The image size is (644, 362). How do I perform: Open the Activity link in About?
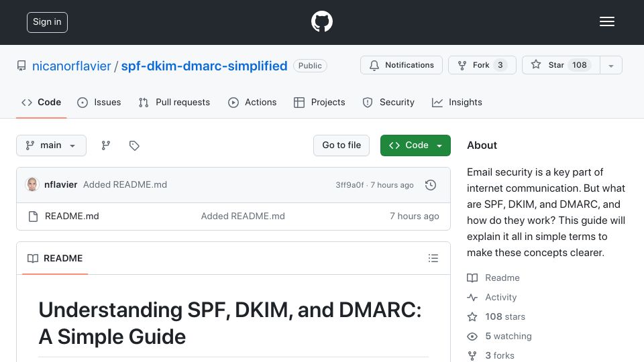pyautogui.click(x=492, y=297)
